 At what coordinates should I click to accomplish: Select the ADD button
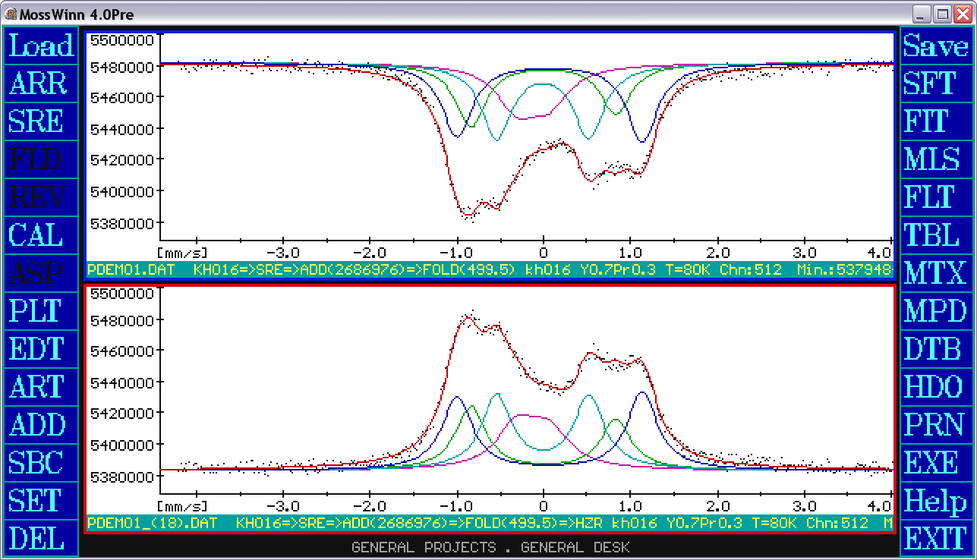pos(41,425)
